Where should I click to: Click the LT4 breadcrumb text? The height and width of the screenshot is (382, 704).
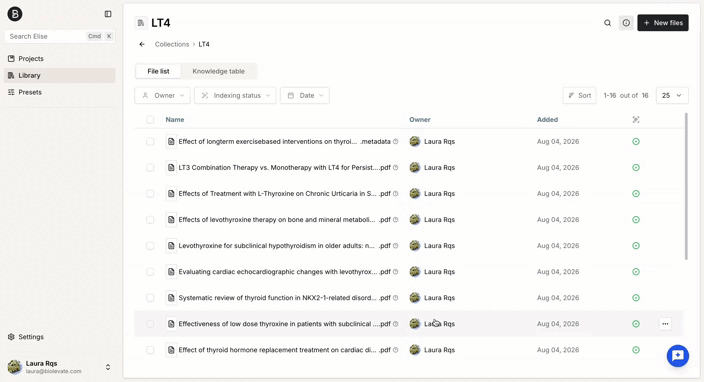click(x=204, y=44)
